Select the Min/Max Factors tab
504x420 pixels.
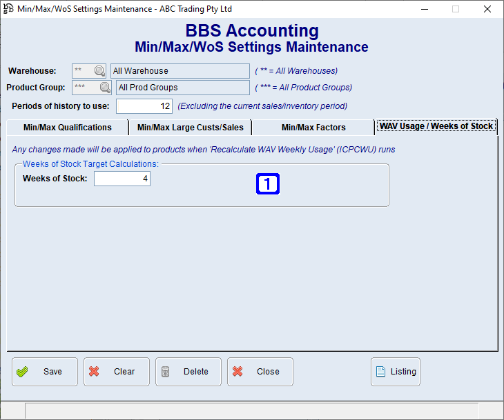(313, 128)
